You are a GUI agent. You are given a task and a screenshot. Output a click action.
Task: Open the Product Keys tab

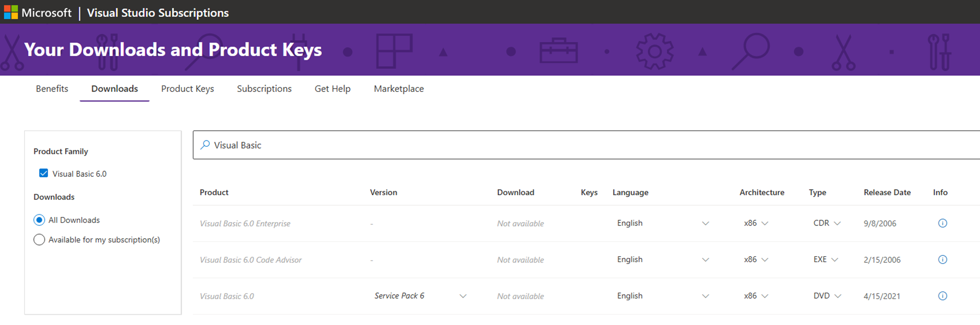point(188,89)
